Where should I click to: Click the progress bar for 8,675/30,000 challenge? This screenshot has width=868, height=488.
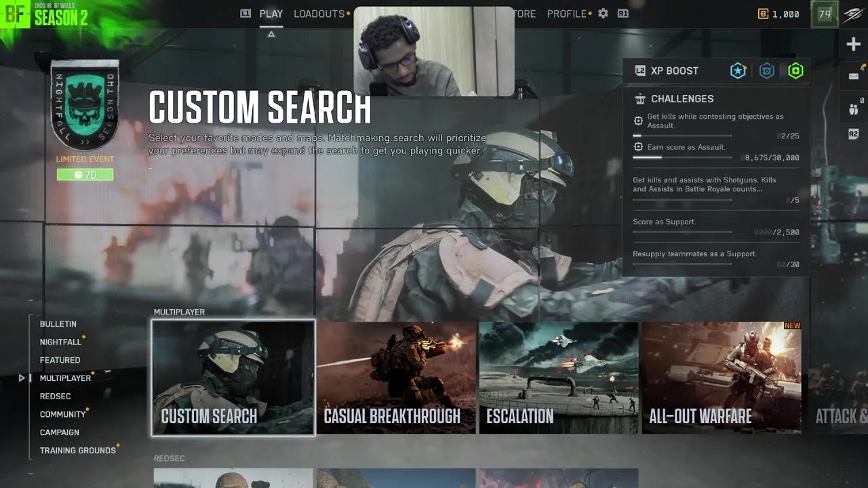click(682, 157)
